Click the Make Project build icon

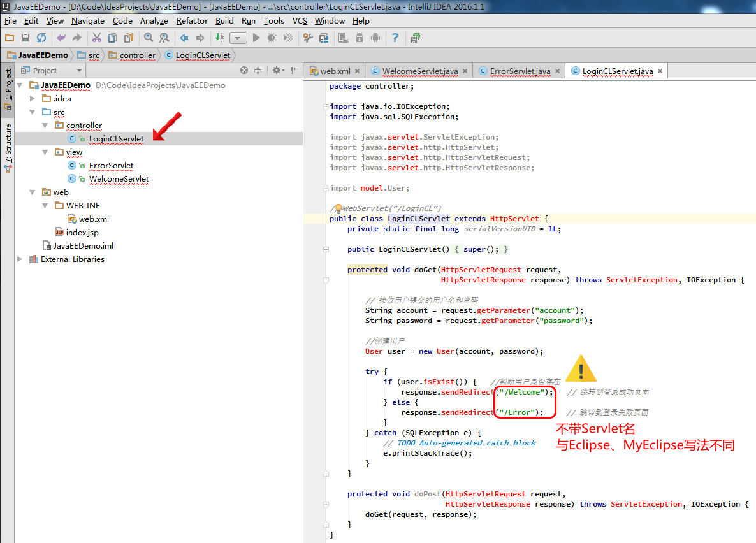coord(220,38)
